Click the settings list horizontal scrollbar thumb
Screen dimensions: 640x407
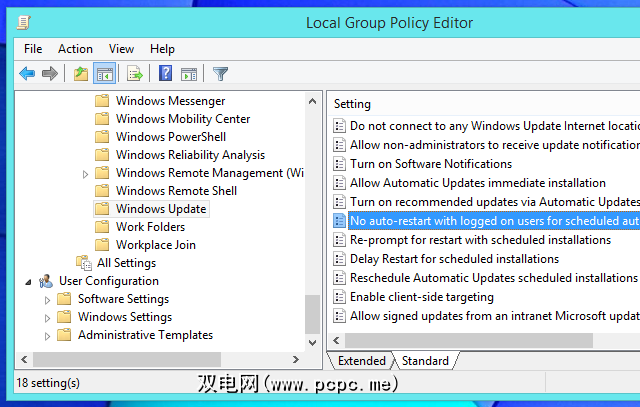coord(469,340)
